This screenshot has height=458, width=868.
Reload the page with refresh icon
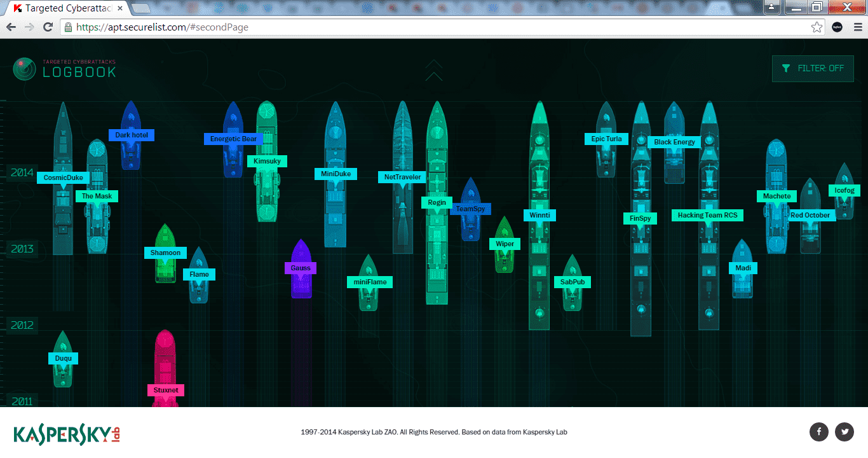pyautogui.click(x=48, y=27)
